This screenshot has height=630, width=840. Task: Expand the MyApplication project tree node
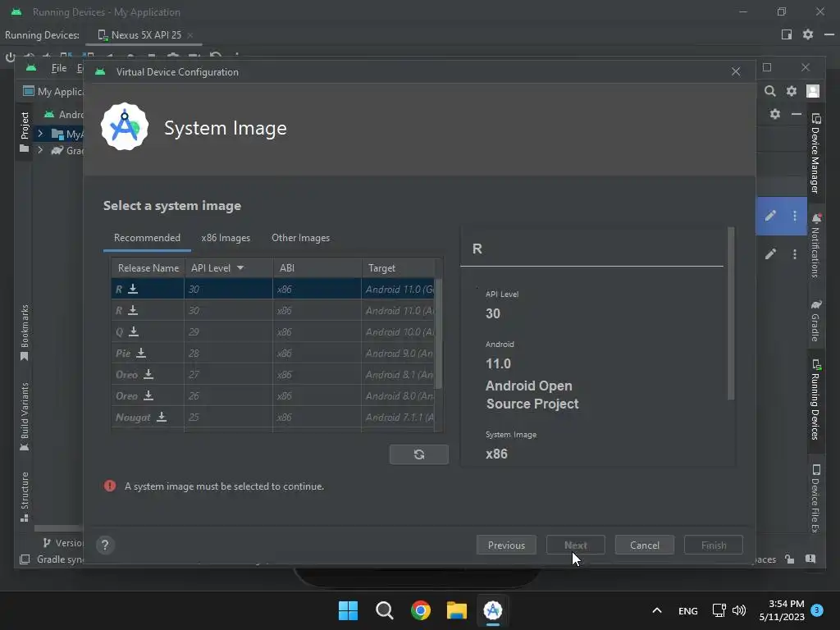point(40,133)
